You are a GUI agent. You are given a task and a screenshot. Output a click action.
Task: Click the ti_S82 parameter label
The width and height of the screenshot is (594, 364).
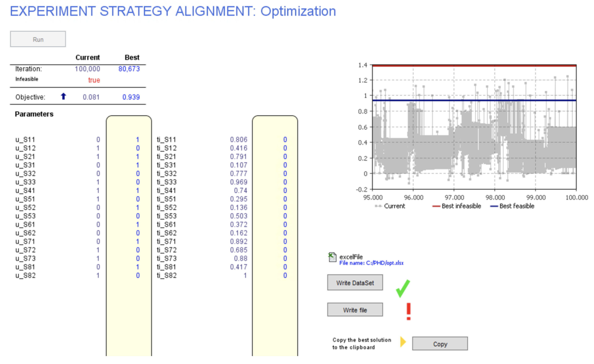(x=167, y=275)
